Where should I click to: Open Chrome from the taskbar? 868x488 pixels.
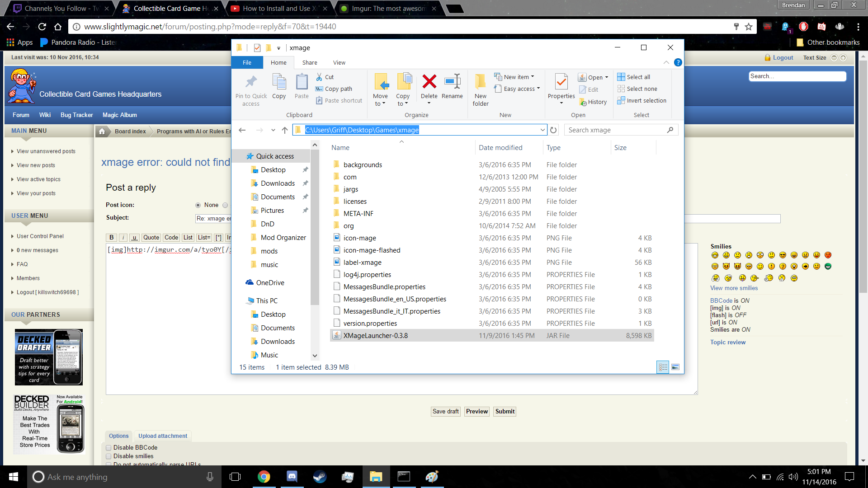(264, 477)
